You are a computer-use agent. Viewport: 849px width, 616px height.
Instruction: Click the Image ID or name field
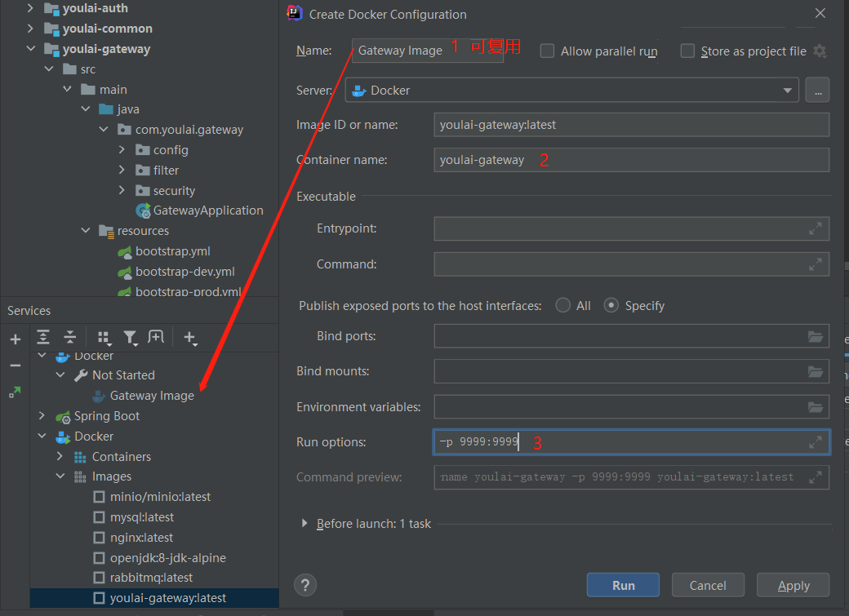click(x=631, y=125)
